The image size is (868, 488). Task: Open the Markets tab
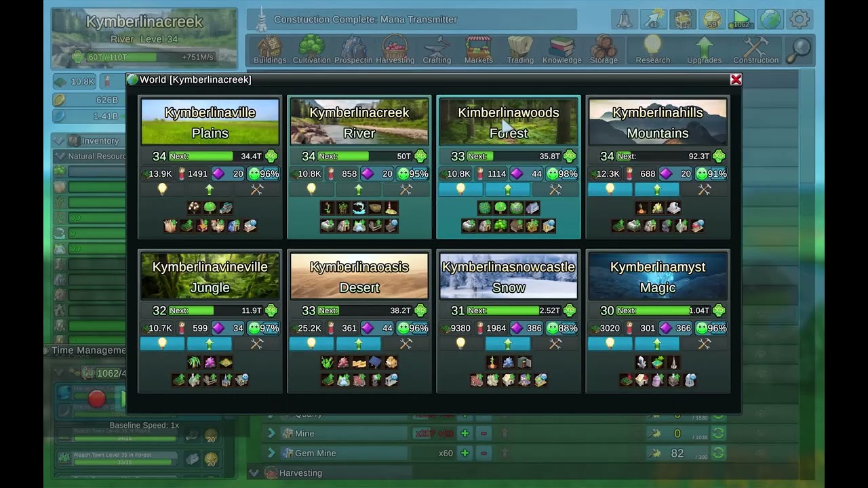478,49
